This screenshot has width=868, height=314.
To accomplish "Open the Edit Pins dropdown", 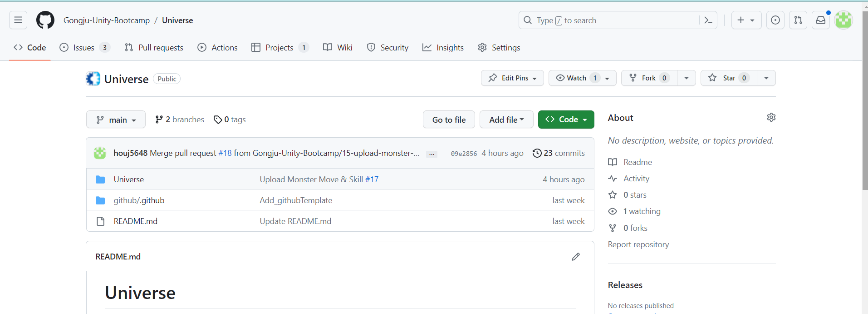I will (512, 78).
